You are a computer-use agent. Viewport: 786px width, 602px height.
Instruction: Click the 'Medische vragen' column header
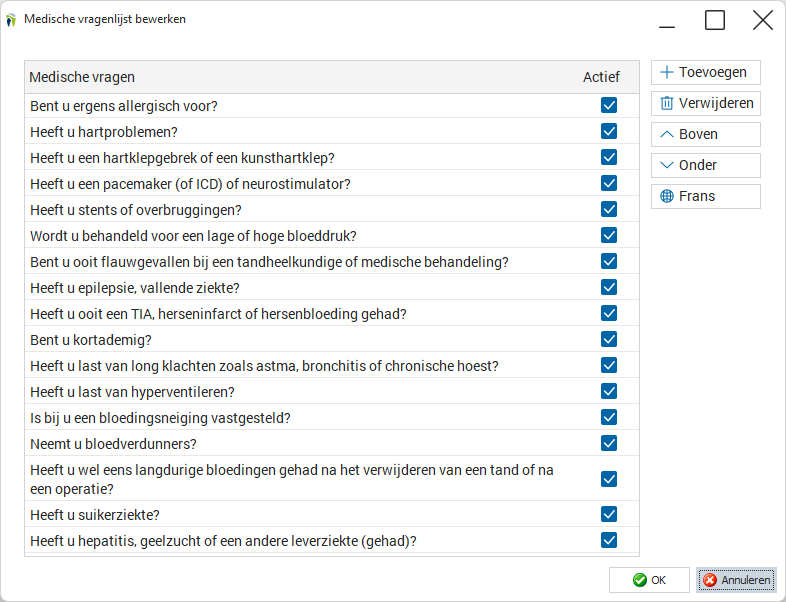tap(82, 77)
